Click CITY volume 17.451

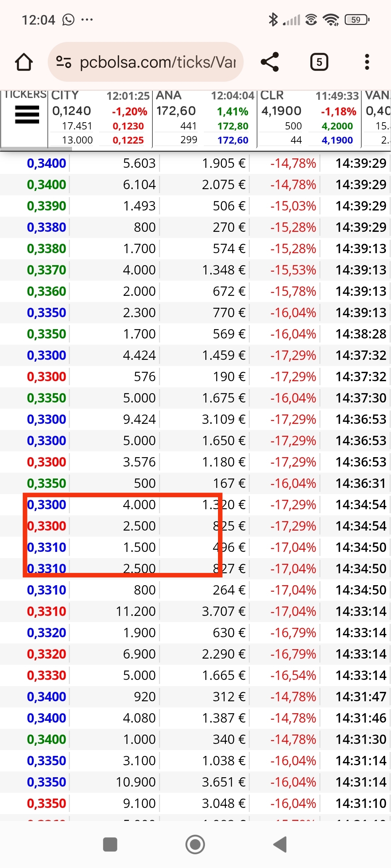point(77,126)
